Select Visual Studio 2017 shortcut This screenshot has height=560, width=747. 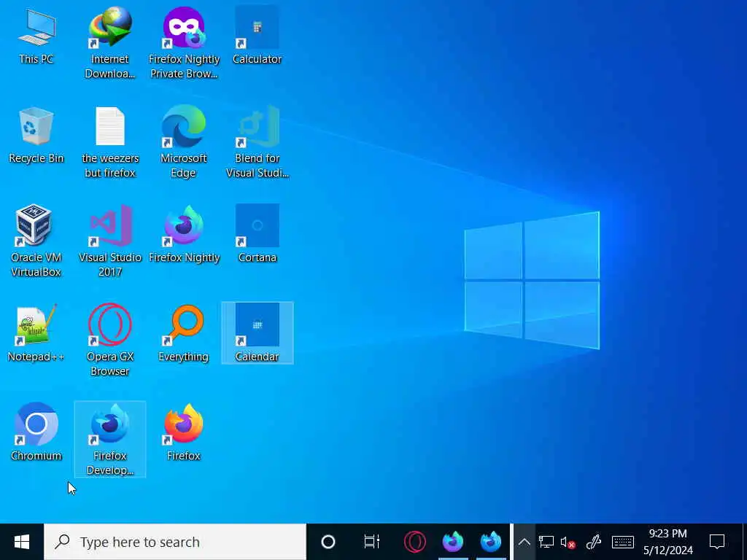tap(110, 241)
